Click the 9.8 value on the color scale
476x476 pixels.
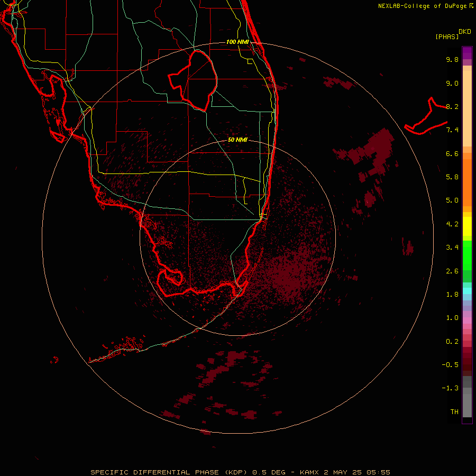(452, 59)
